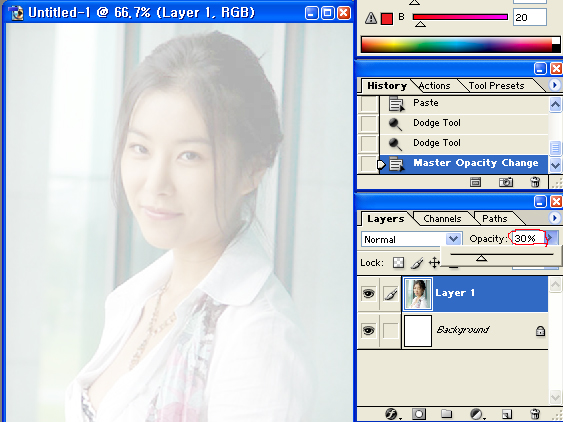This screenshot has width=563, height=422.
Task: Open the Normal blending mode dropdown
Action: point(411,239)
